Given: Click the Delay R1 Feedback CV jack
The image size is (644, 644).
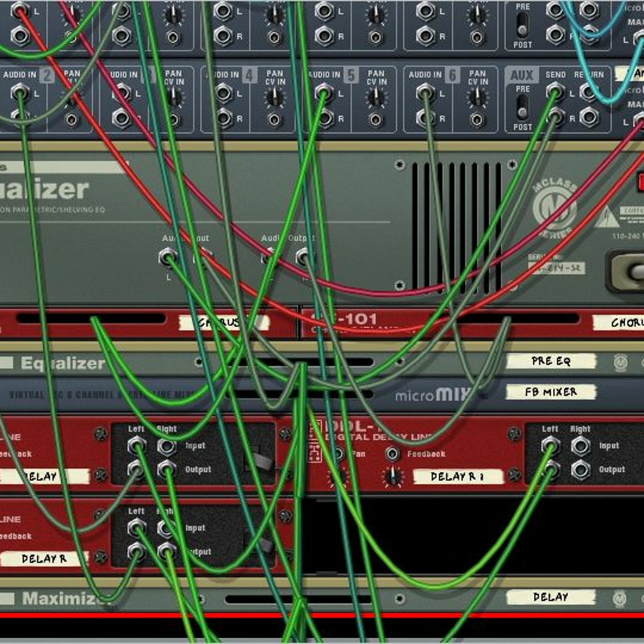Looking at the screenshot, I should (392, 454).
